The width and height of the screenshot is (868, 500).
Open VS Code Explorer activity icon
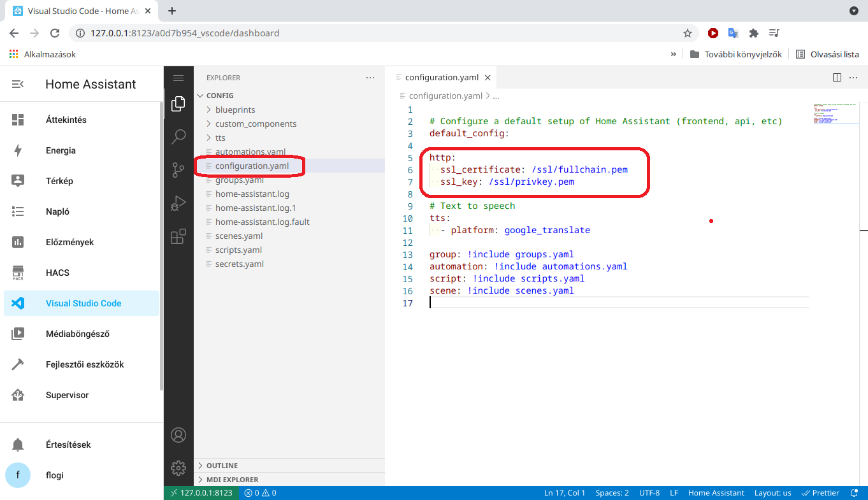pyautogui.click(x=178, y=103)
